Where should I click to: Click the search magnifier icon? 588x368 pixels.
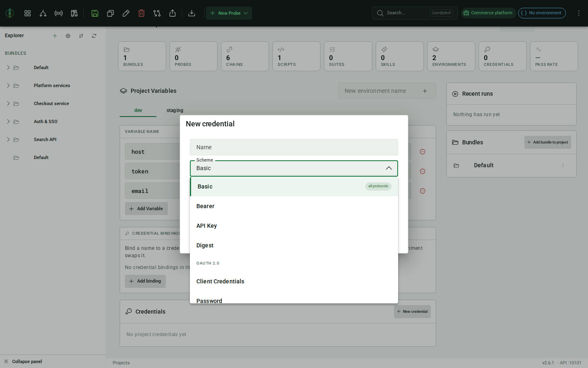pyautogui.click(x=380, y=13)
